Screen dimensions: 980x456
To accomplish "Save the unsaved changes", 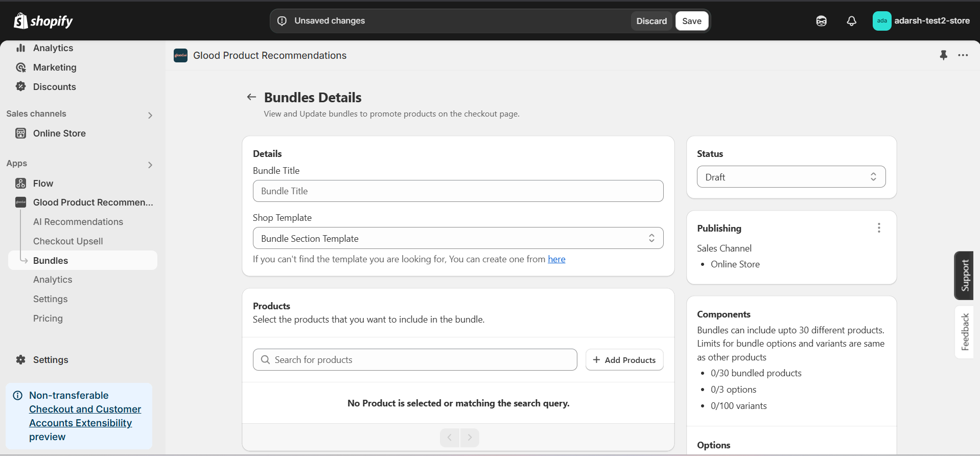I will click(692, 21).
